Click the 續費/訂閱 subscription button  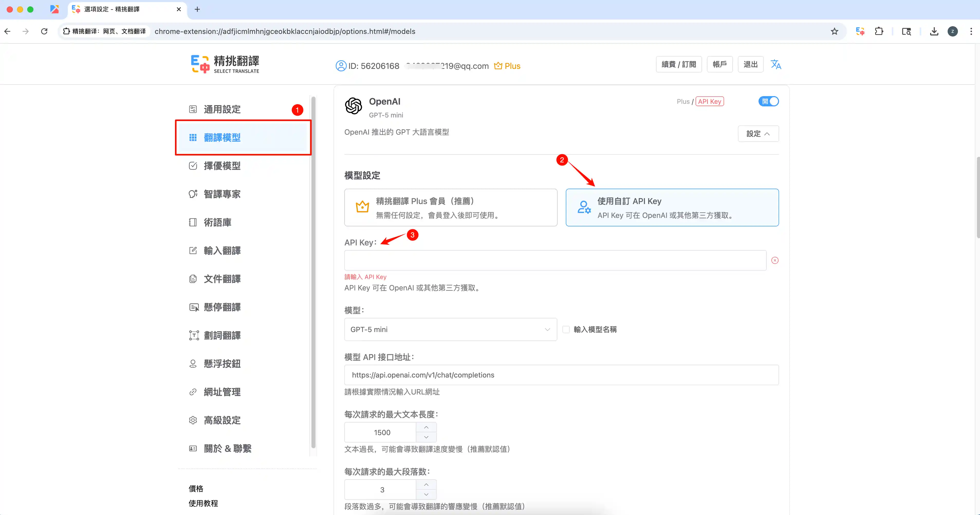tap(678, 64)
